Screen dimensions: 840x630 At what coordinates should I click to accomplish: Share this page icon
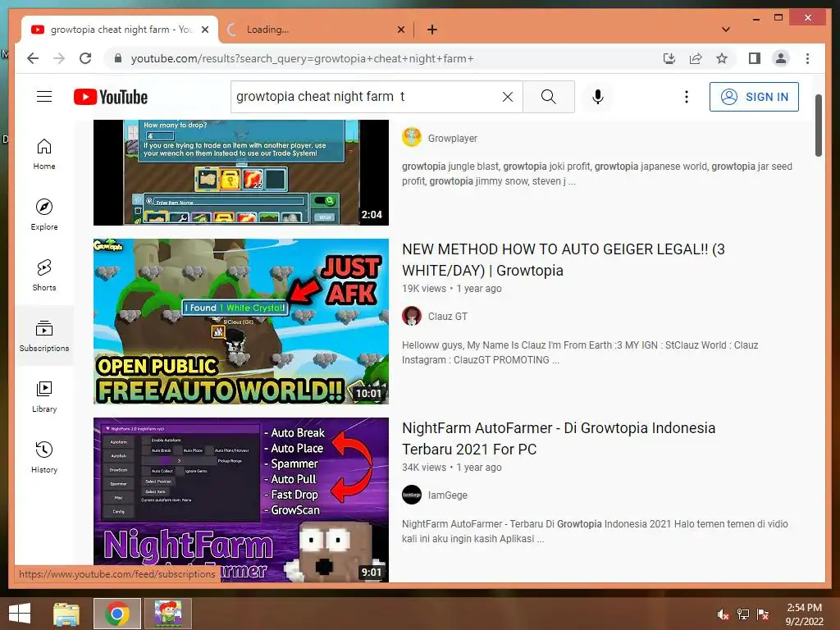(x=696, y=58)
